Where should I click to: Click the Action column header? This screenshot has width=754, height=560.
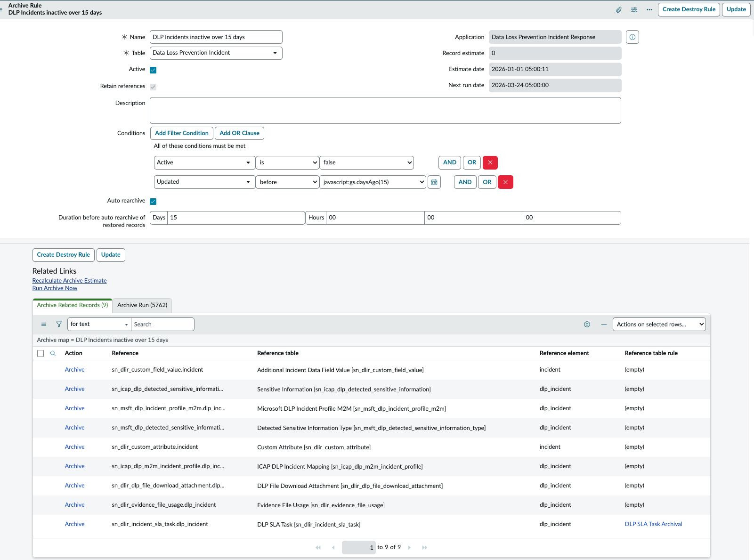pyautogui.click(x=73, y=353)
